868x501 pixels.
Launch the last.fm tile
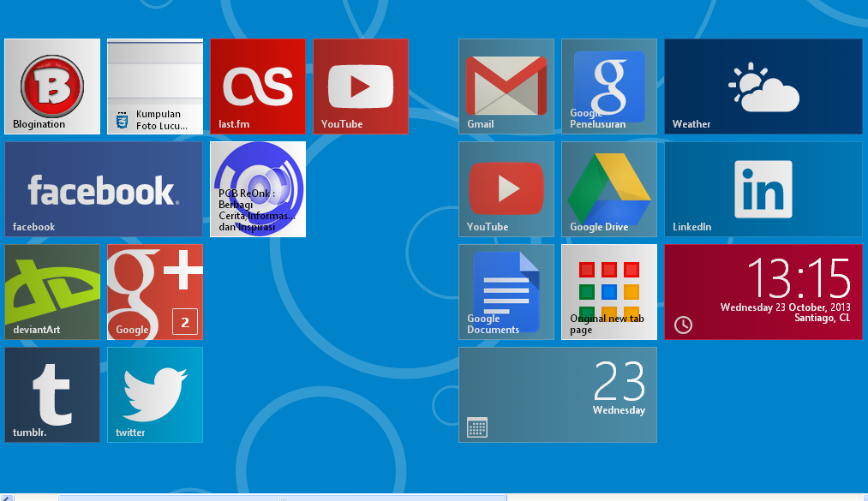coord(258,86)
